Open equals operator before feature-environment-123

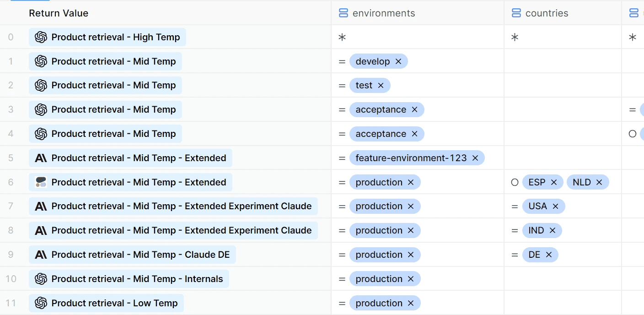[342, 158]
